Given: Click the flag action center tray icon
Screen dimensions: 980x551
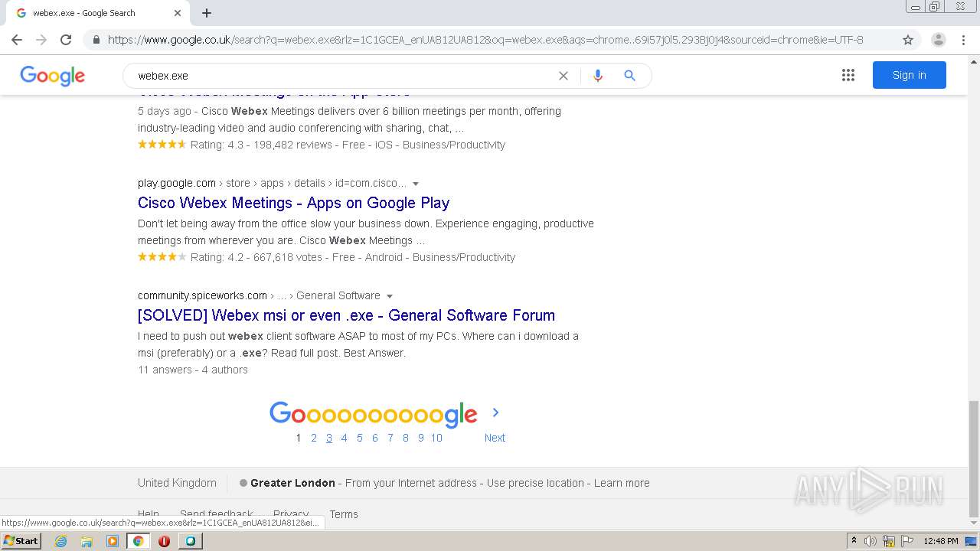Looking at the screenshot, I should (x=907, y=541).
